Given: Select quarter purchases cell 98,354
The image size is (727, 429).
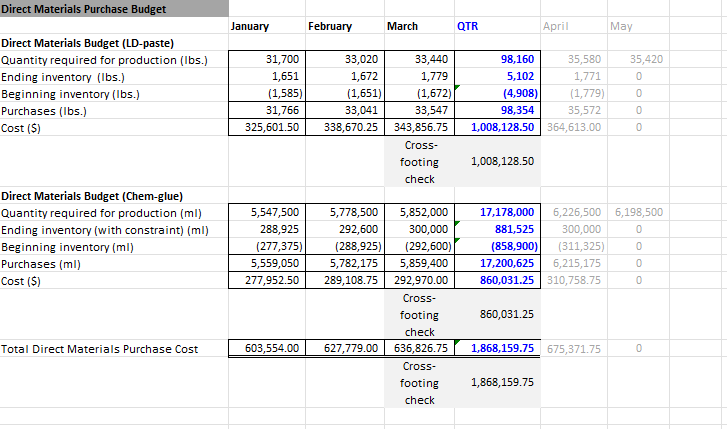Looking at the screenshot, I should (497, 110).
